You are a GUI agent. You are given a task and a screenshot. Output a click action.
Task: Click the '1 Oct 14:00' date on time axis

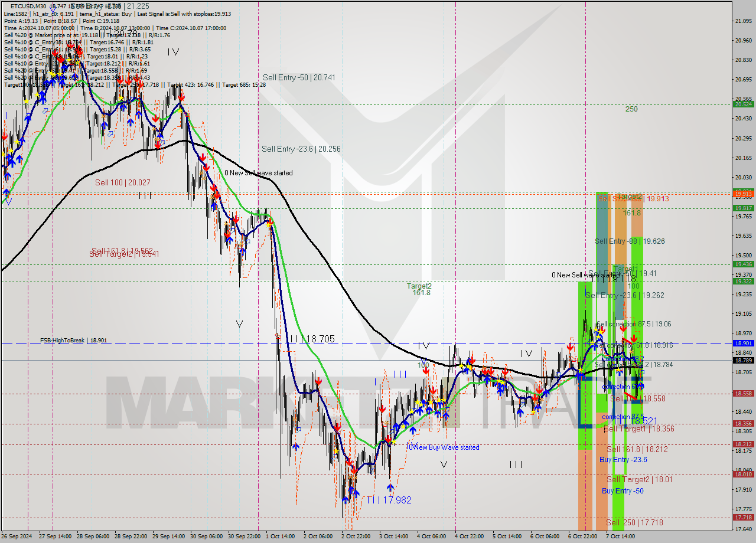[x=280, y=537]
